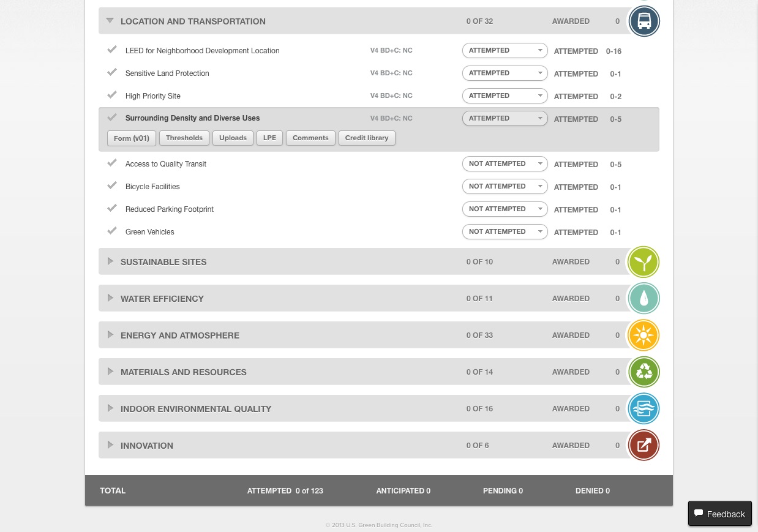
Task: Click the Innovation arrow icon
Action: pos(644,446)
